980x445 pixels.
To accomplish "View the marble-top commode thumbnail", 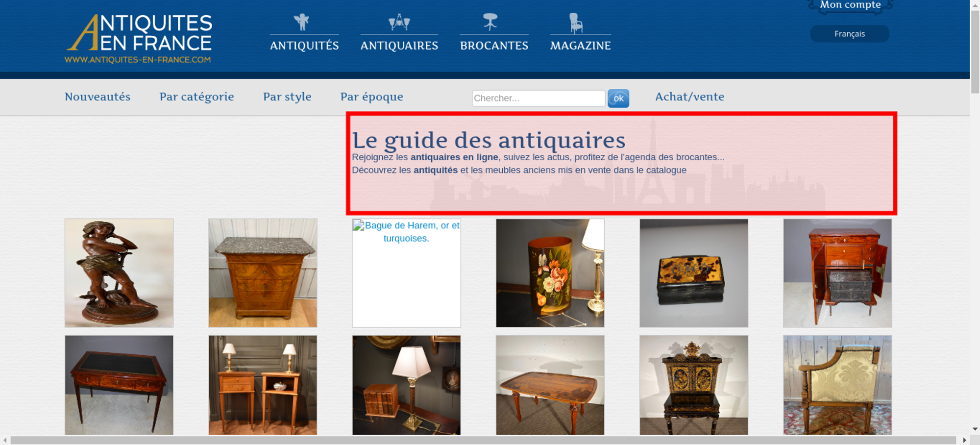I will (263, 273).
